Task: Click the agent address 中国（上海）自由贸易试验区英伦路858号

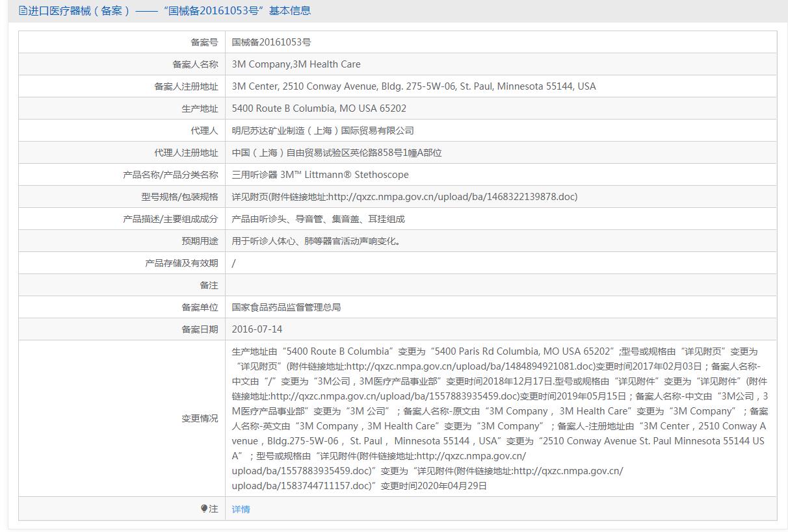Action: (337, 153)
